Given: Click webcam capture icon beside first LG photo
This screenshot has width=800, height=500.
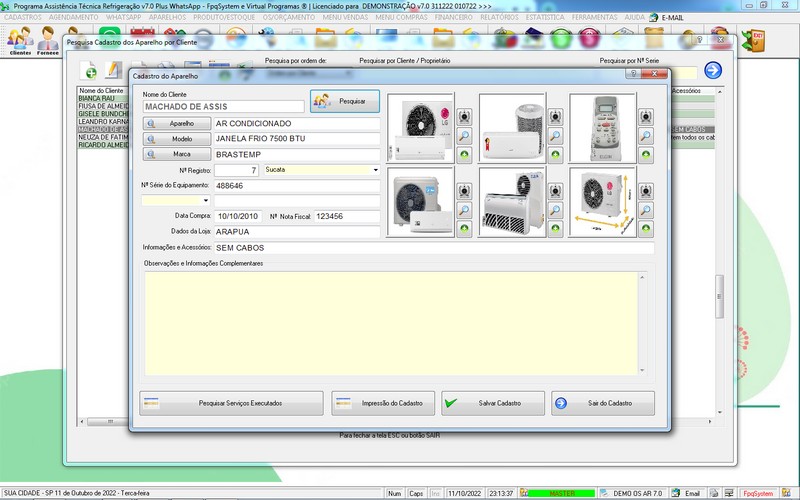Looking at the screenshot, I should [x=465, y=116].
